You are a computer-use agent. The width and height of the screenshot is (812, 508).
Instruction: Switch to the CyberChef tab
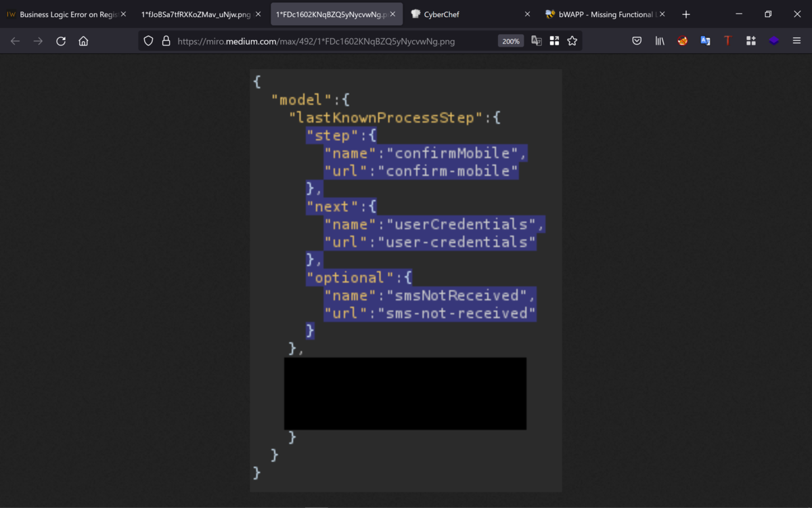click(471, 14)
